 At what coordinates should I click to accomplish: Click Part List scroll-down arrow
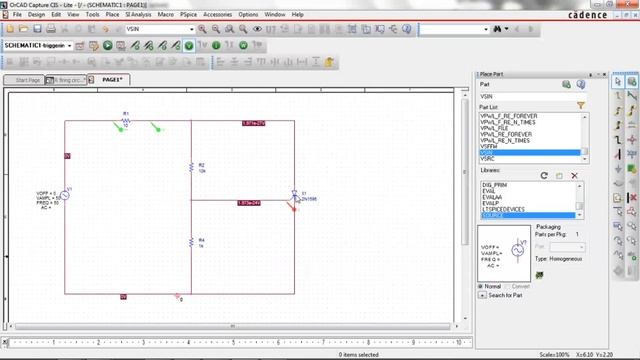pyautogui.click(x=585, y=159)
